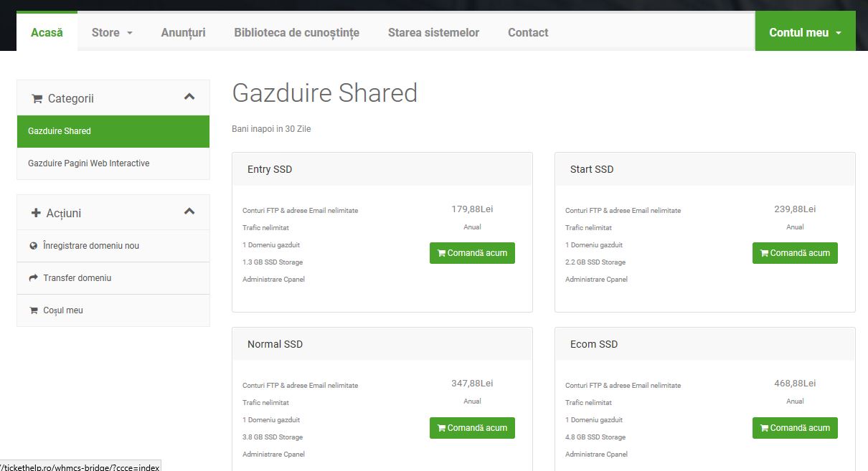This screenshot has width=868, height=471.
Task: Collapse the Acțiuni panel chevron
Action: point(189,211)
